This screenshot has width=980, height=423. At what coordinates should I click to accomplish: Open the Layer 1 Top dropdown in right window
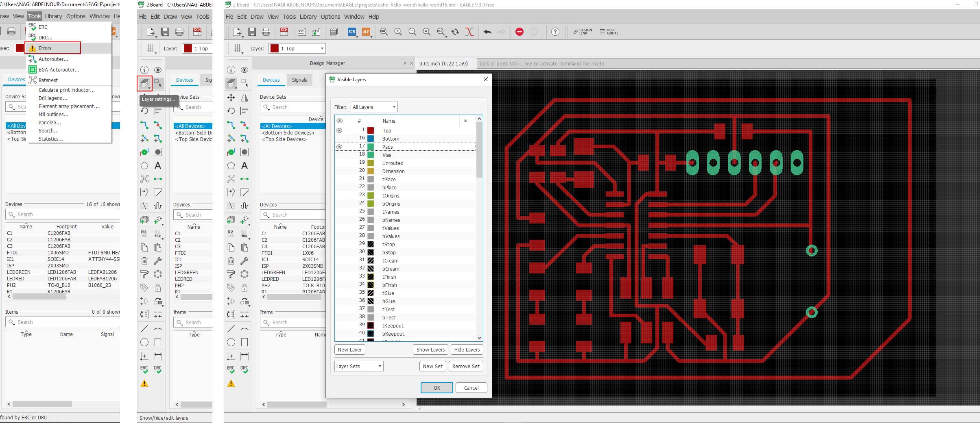[297, 48]
